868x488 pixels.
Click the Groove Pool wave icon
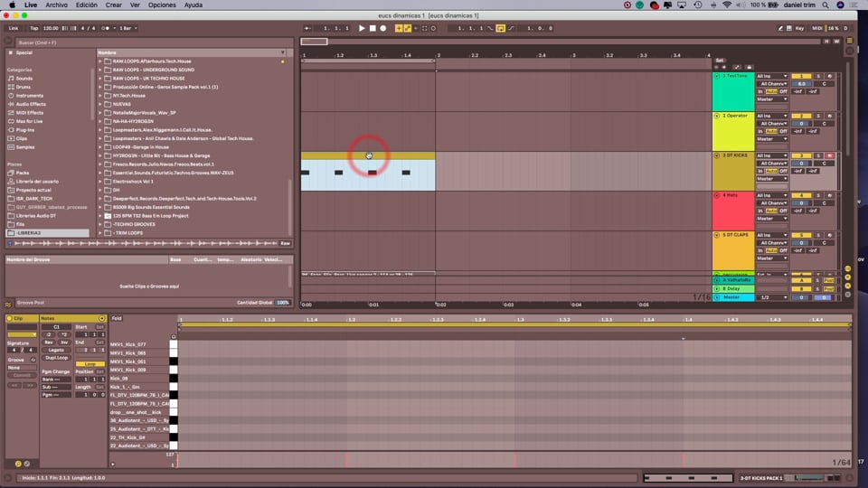(8, 304)
